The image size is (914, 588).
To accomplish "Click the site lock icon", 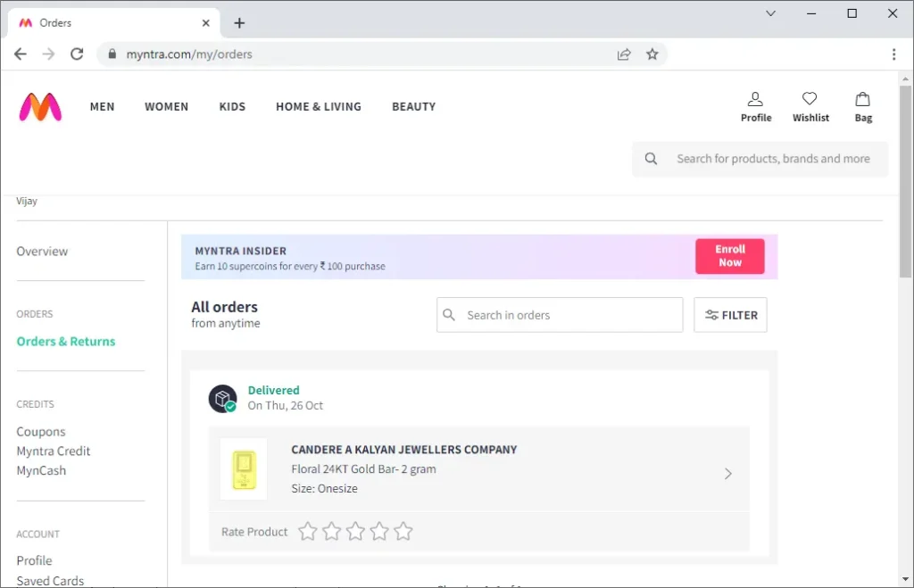I will [112, 54].
